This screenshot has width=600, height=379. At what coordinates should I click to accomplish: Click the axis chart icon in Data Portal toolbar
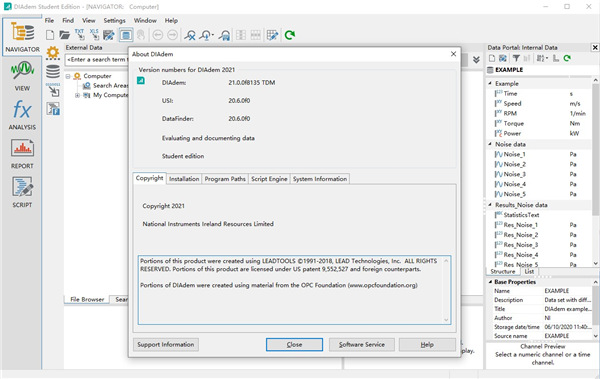pyautogui.click(x=556, y=58)
